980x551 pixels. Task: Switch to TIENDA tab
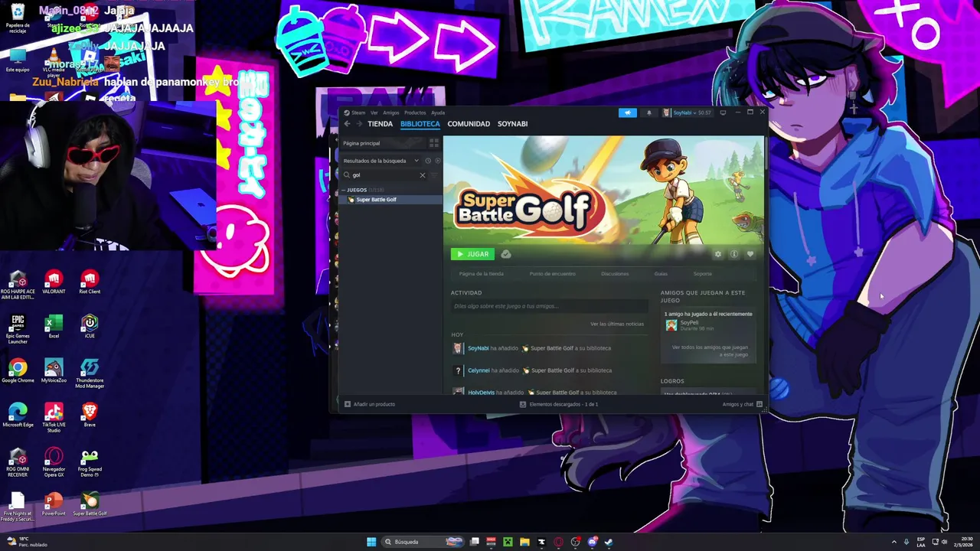click(x=380, y=124)
